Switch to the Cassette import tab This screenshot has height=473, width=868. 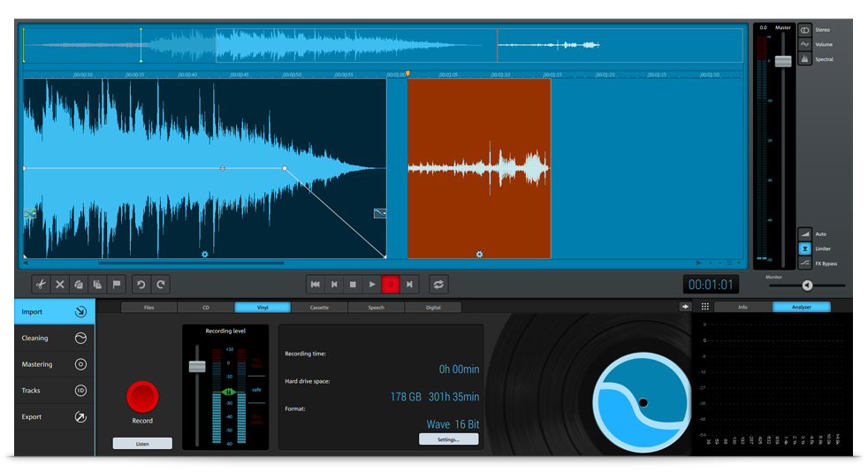[x=319, y=308]
